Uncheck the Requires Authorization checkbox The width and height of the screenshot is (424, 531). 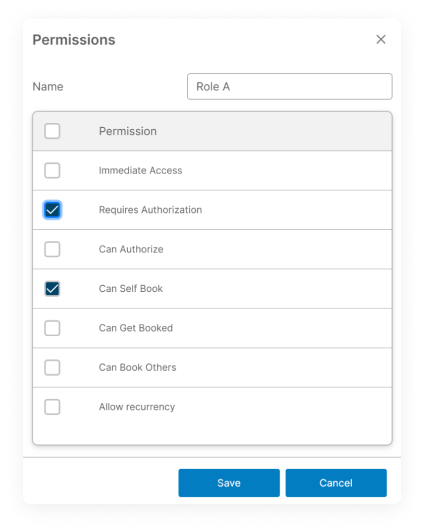click(x=52, y=210)
